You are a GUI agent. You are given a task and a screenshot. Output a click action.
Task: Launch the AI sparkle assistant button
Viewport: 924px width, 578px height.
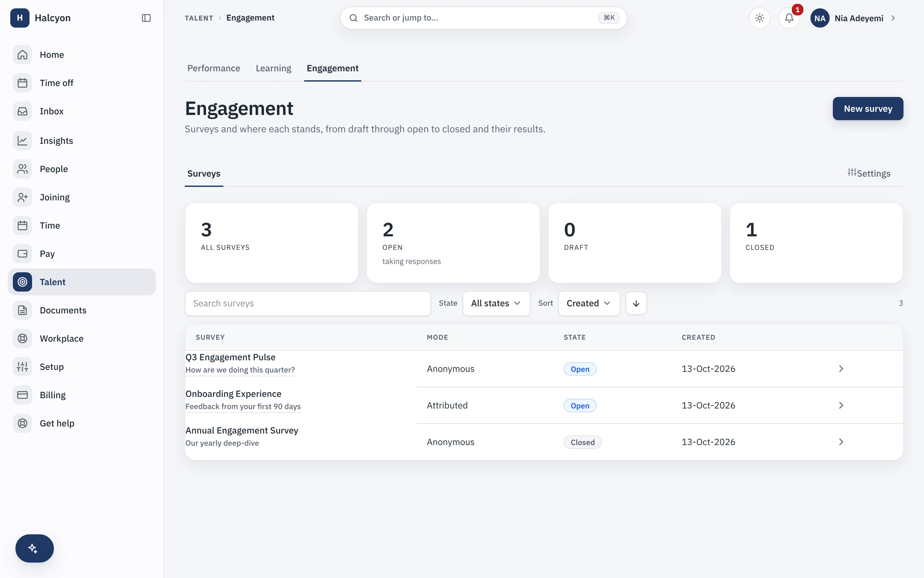(34, 548)
